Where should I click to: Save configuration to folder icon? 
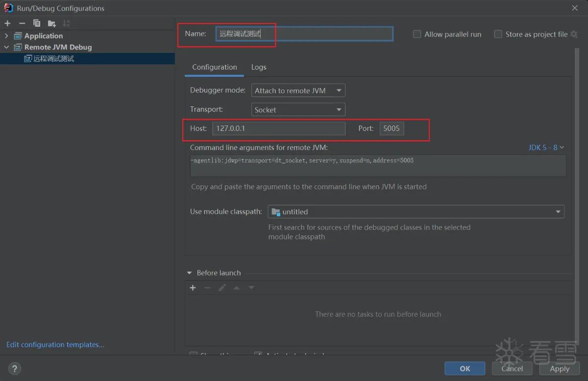(x=51, y=23)
